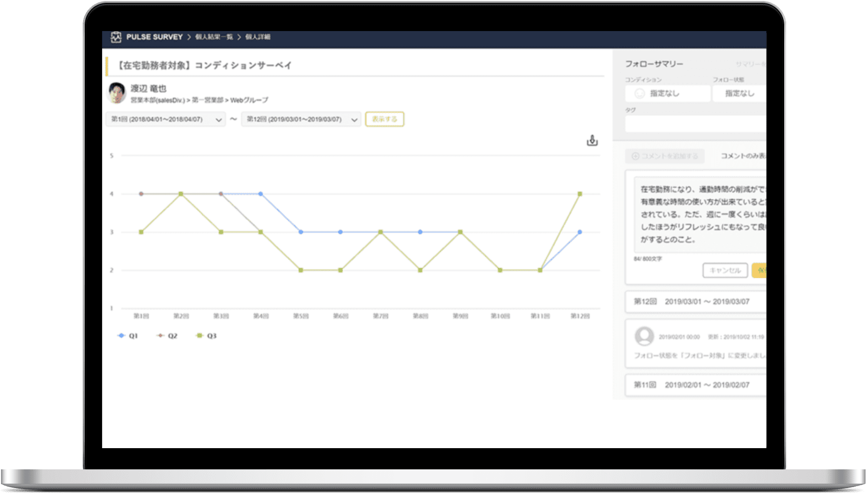Click the Pulse Survey logo icon
This screenshot has width=868, height=494.
116,37
